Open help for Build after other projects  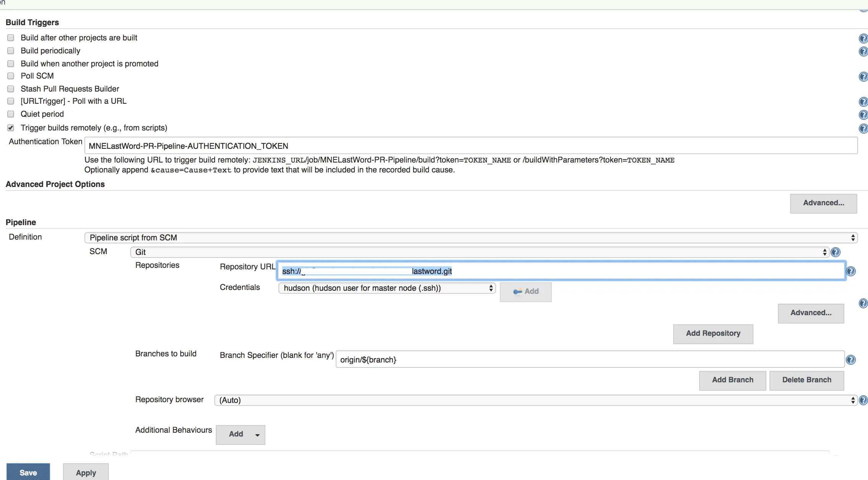pyautogui.click(x=863, y=39)
